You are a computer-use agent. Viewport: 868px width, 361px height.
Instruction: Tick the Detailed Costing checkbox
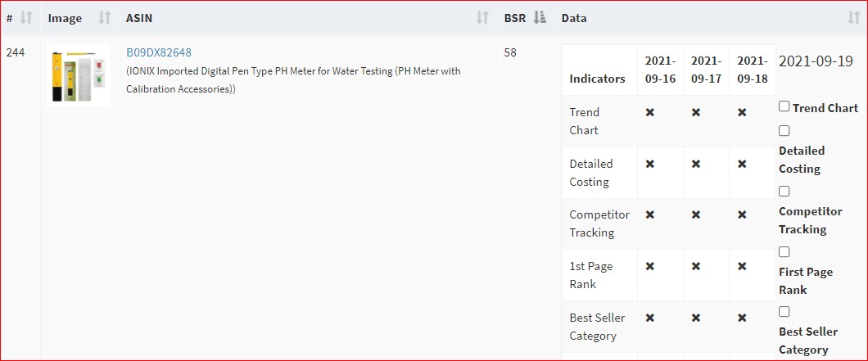coord(784,131)
